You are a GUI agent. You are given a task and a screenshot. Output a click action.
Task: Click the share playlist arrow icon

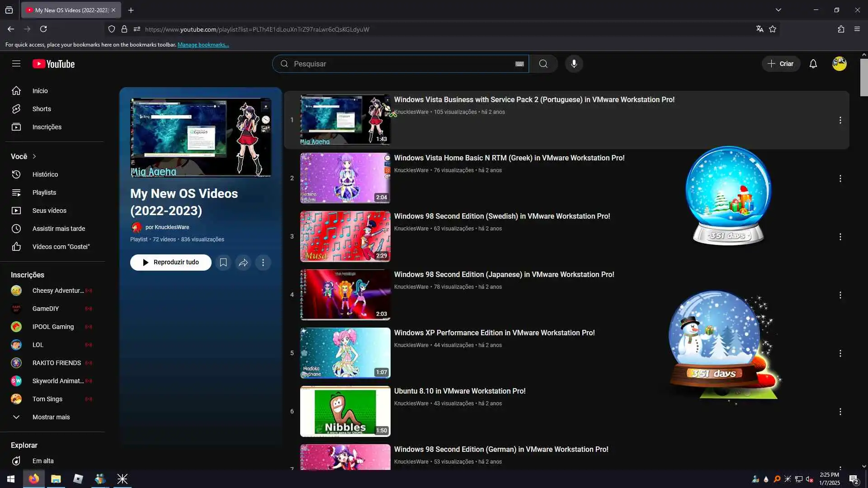[243, 263]
